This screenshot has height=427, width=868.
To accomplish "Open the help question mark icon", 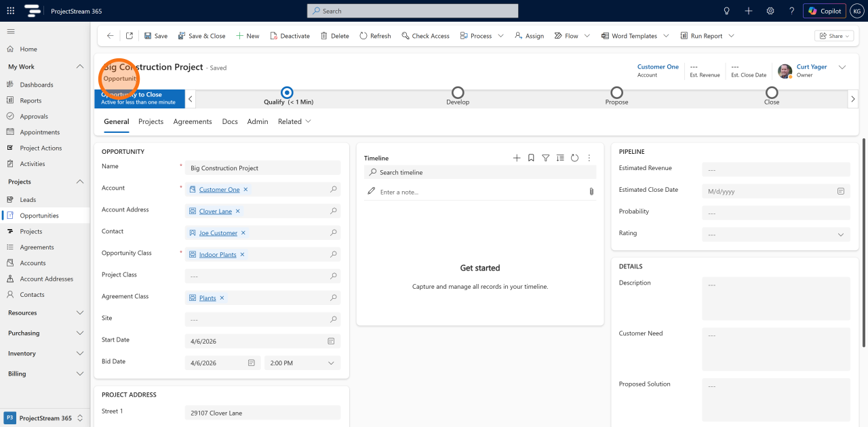I will pos(791,11).
